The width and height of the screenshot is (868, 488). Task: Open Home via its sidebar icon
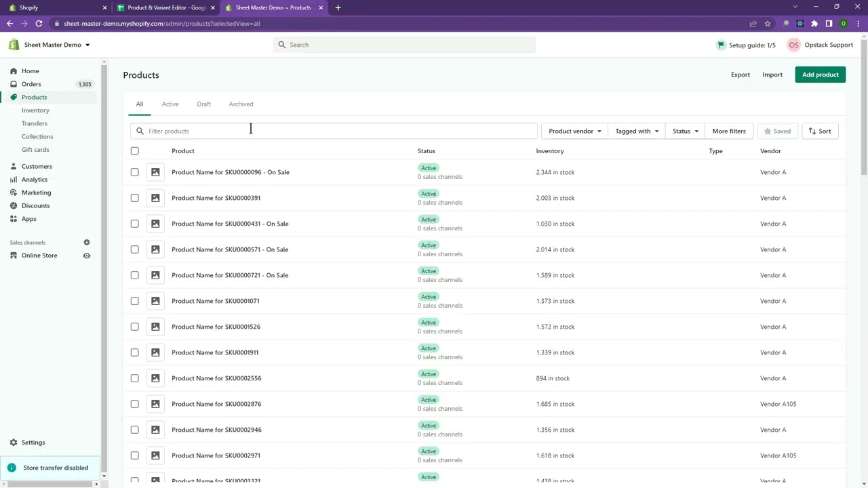pos(14,71)
